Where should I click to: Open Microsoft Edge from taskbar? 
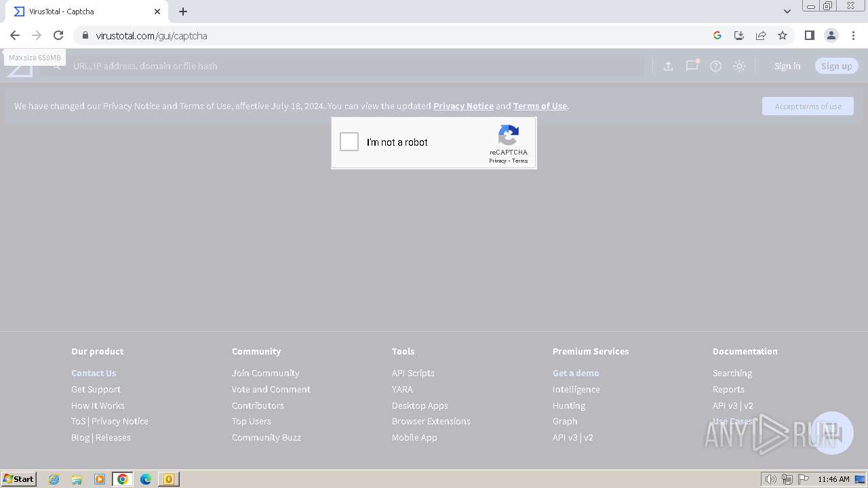pyautogui.click(x=146, y=479)
